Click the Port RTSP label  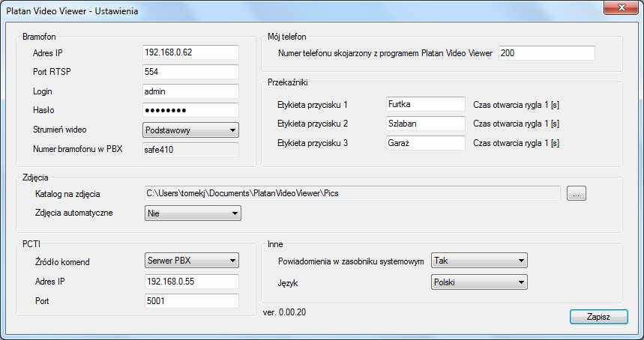coord(52,72)
